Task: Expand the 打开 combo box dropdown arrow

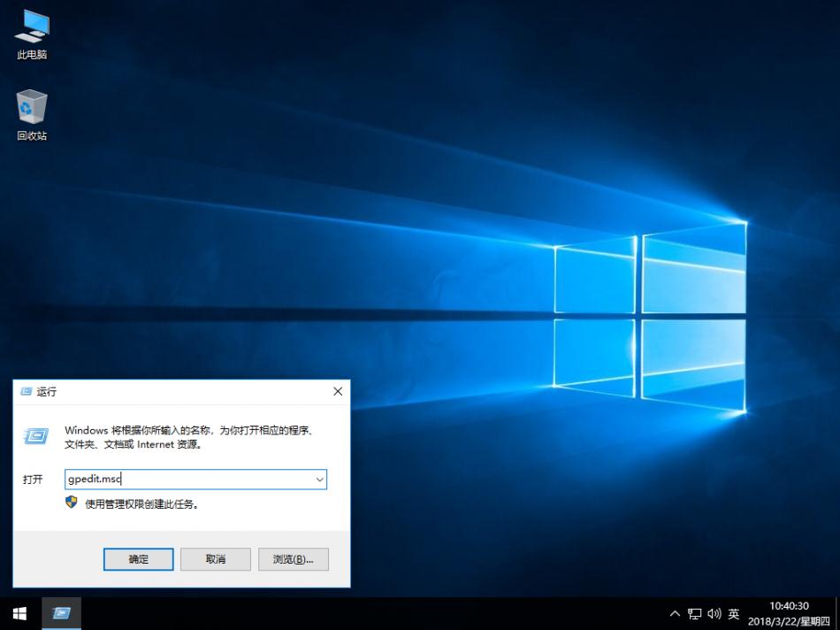Action: click(x=319, y=480)
